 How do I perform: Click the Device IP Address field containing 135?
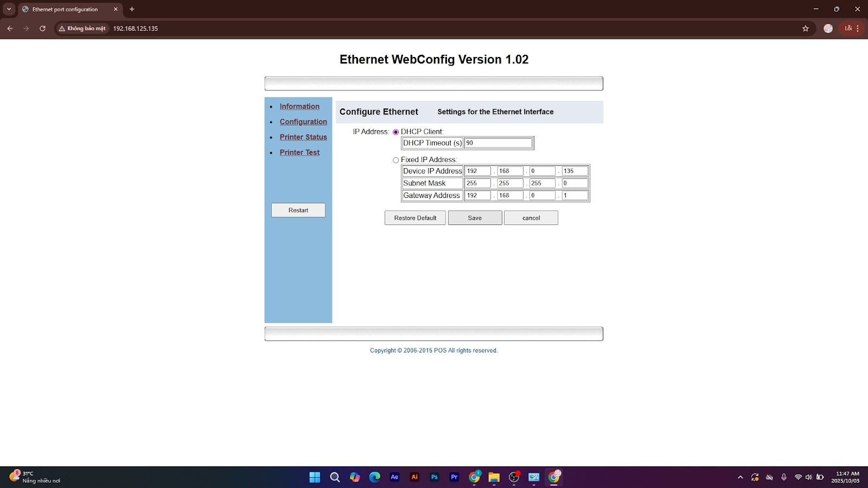click(x=575, y=171)
